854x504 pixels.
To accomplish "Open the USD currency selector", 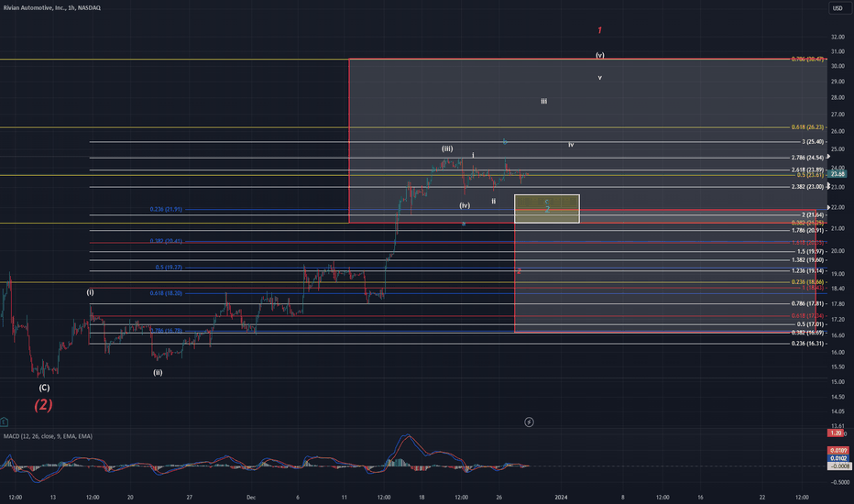I will pos(838,8).
